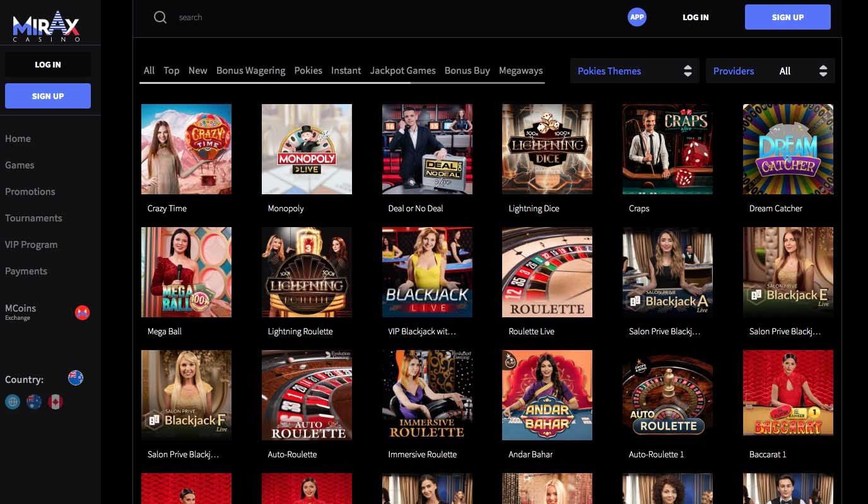The width and height of the screenshot is (868, 504).
Task: Click the search magnifier icon
Action: 160,17
